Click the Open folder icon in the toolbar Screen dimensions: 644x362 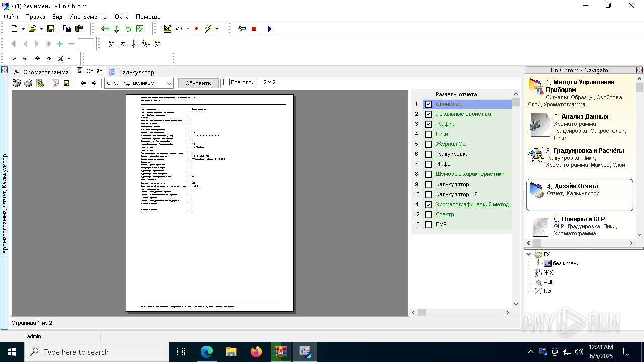pos(32,29)
